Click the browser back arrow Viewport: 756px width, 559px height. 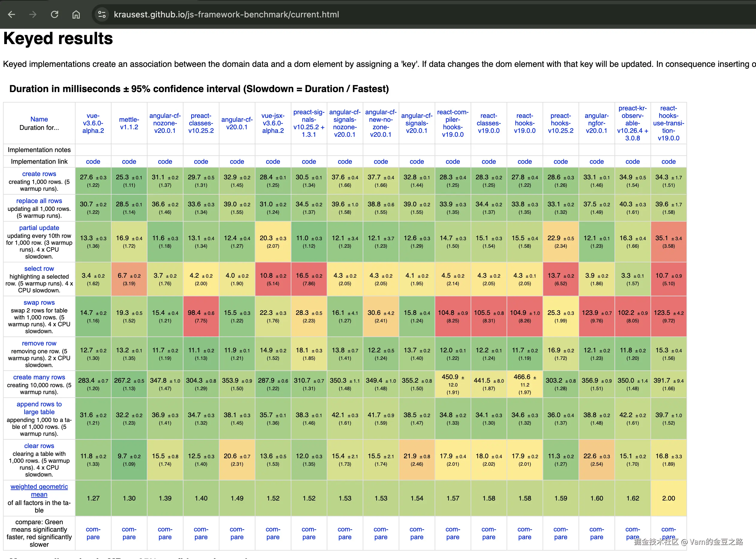point(11,15)
